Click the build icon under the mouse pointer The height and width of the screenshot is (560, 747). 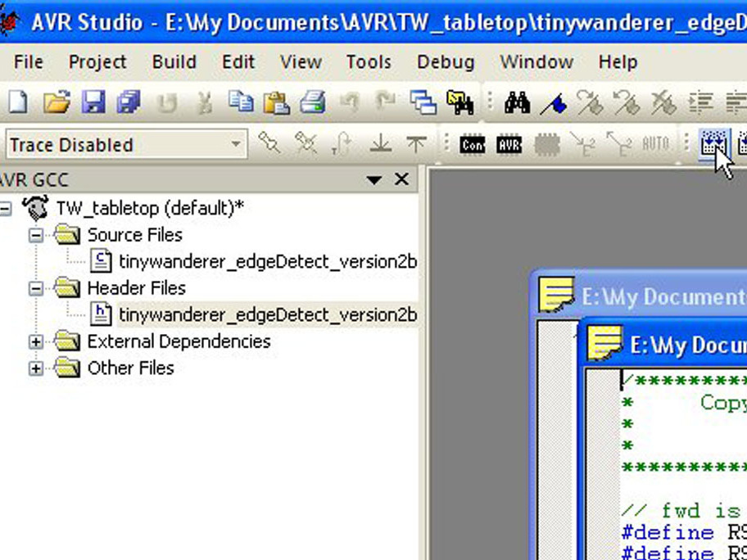pos(713,144)
